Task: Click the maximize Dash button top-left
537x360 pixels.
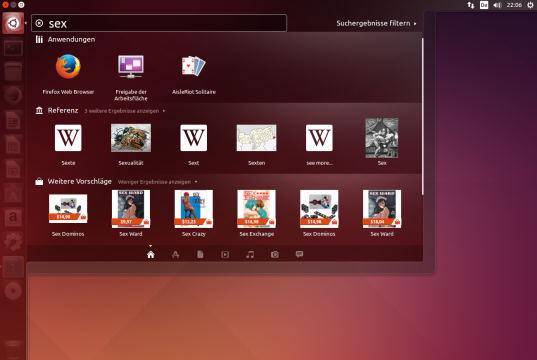Action: pos(21,5)
